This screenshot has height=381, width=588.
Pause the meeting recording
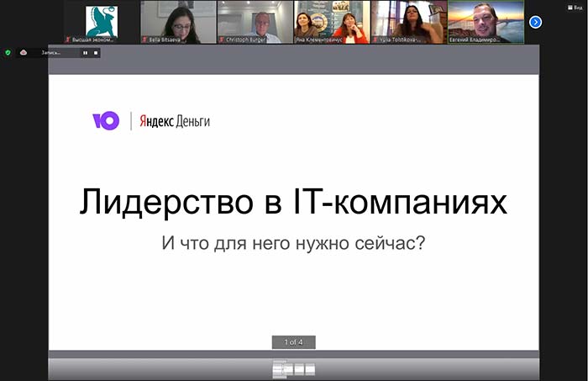tap(86, 53)
